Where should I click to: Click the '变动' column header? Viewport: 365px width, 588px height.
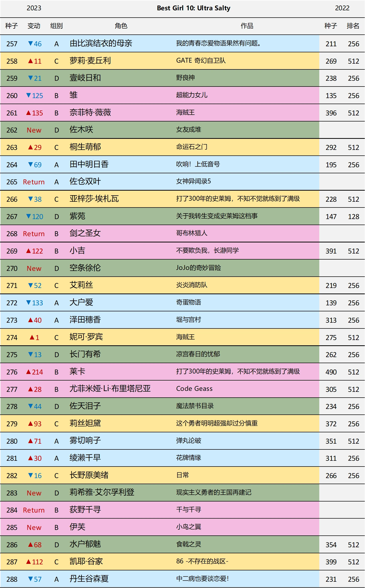click(34, 26)
